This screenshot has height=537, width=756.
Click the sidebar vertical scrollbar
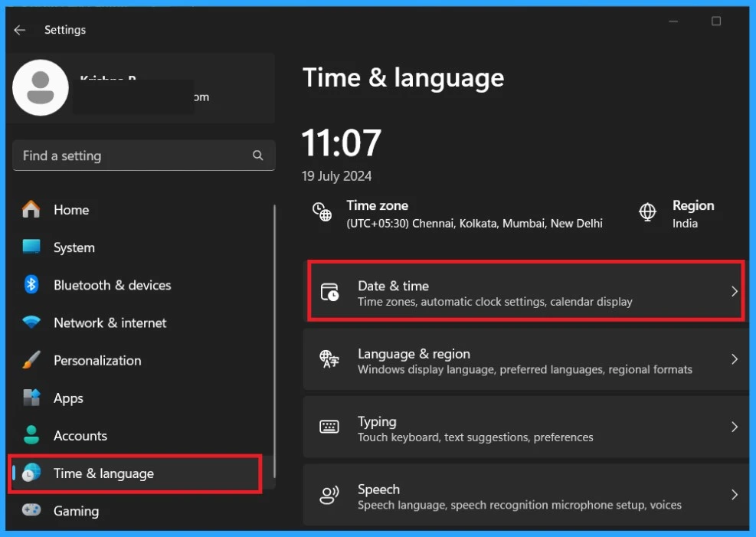274,340
